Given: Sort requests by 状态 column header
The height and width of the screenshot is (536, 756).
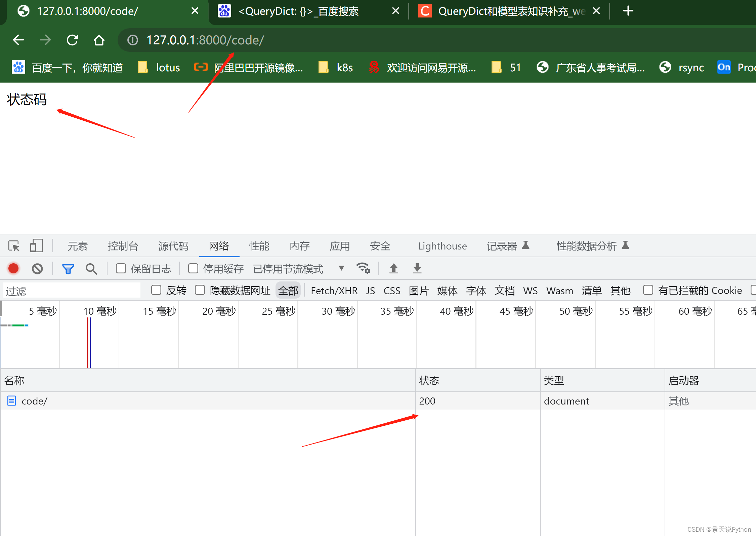Looking at the screenshot, I should pyautogui.click(x=478, y=381).
